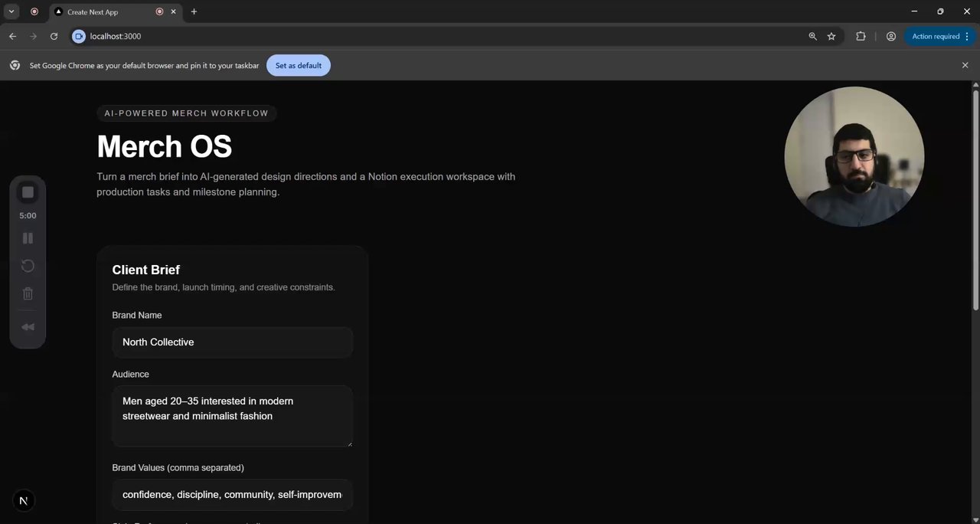Screen dimensions: 980x524
Task: Delete the recording with the trash icon
Action: (x=28, y=293)
